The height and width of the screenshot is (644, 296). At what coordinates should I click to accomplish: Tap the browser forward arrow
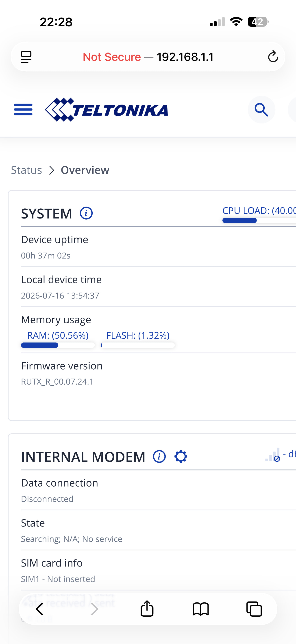tap(94, 609)
